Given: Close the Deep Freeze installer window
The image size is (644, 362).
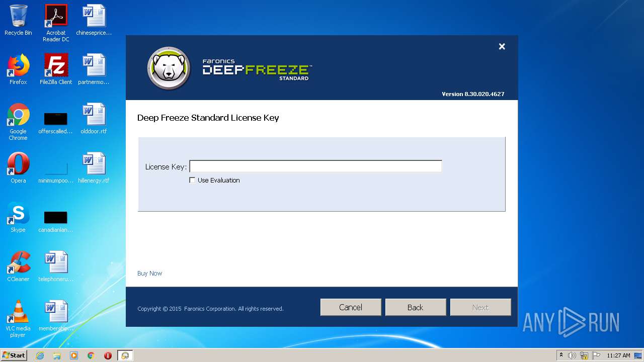Looking at the screenshot, I should tap(502, 46).
